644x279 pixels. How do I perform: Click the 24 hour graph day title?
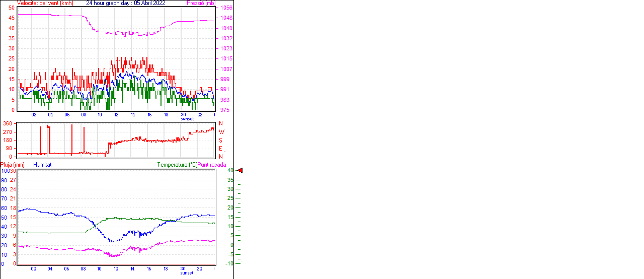(126, 3)
